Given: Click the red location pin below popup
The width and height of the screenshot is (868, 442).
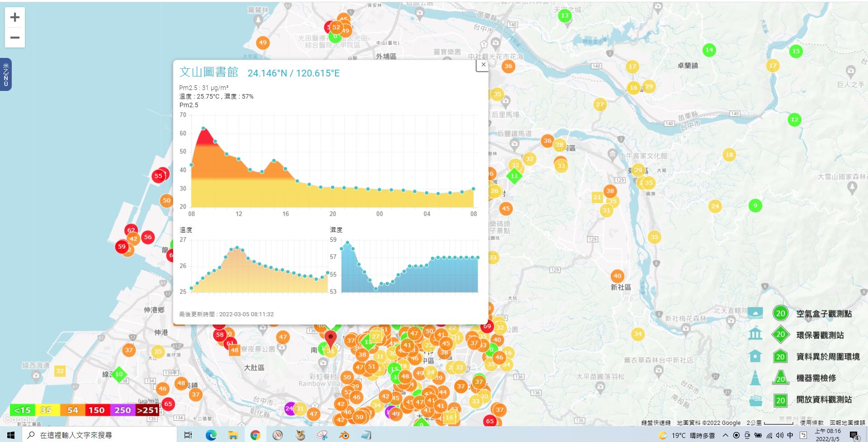Looking at the screenshot, I should point(331,338).
